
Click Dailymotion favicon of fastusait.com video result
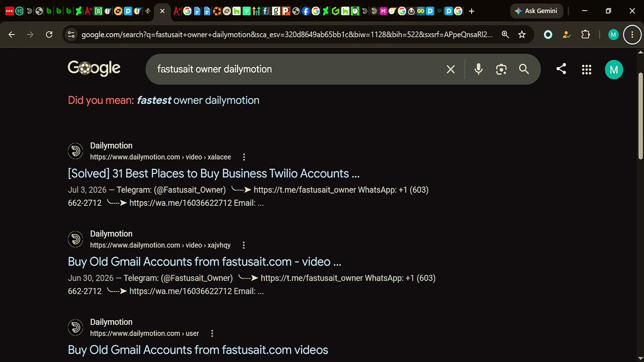(75, 239)
